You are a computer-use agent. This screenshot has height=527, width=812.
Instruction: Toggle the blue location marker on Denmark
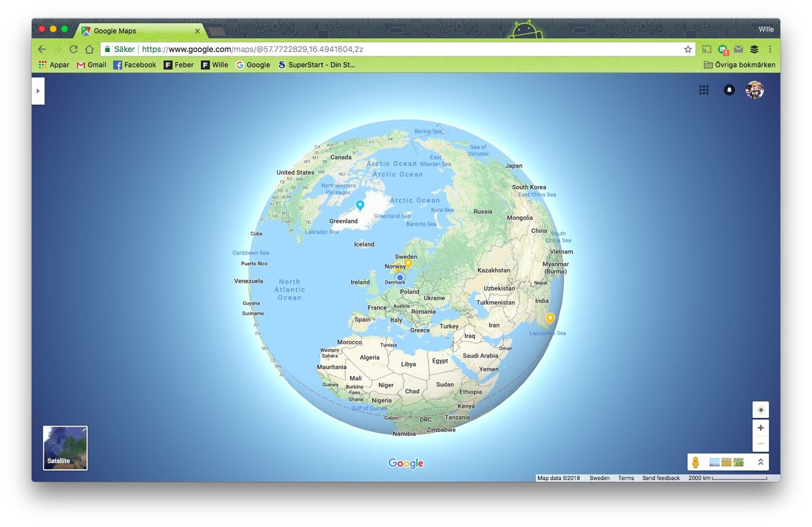400,277
